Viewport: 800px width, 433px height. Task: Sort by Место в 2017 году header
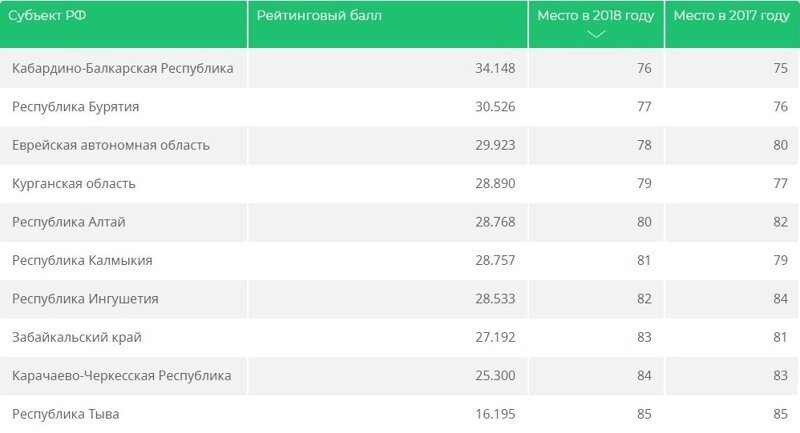pyautogui.click(x=731, y=16)
